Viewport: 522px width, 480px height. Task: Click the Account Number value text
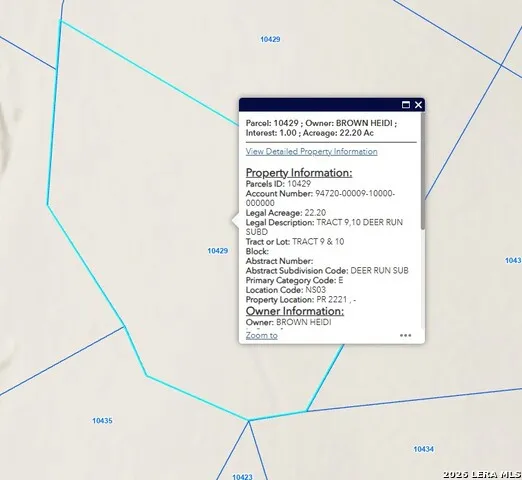tap(320, 198)
